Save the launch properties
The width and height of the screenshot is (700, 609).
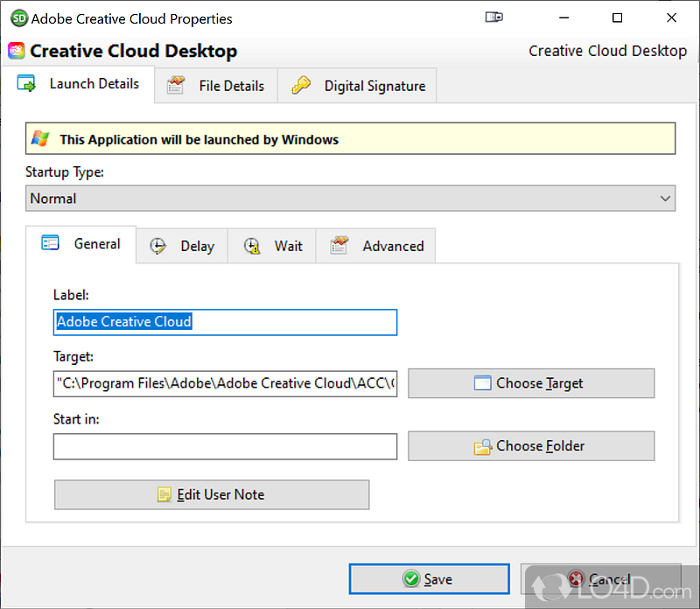tap(429, 578)
